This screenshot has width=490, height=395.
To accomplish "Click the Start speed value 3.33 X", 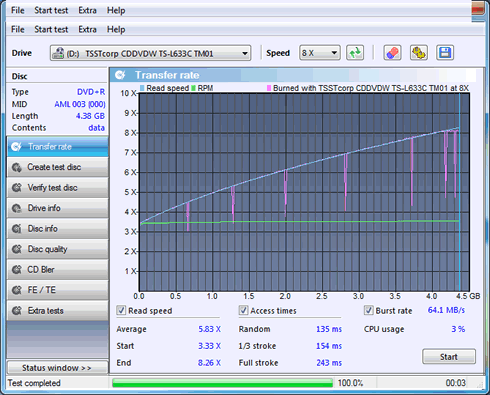I will click(x=209, y=346).
